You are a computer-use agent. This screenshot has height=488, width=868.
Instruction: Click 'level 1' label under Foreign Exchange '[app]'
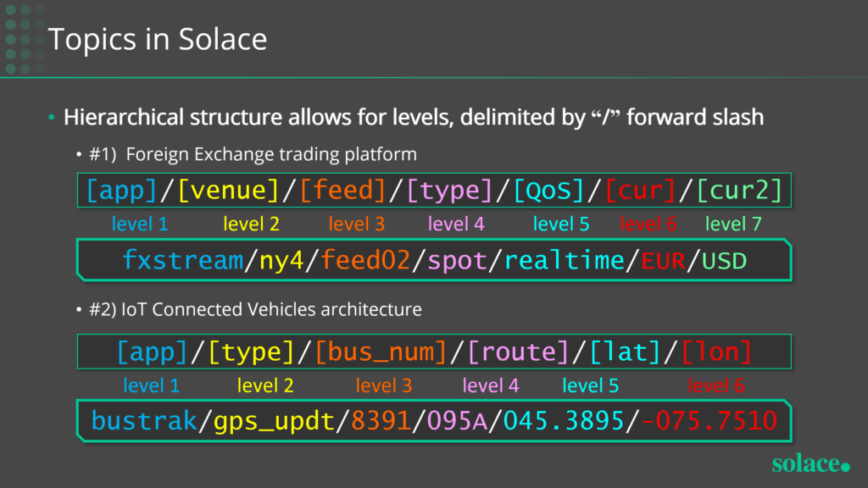140,224
